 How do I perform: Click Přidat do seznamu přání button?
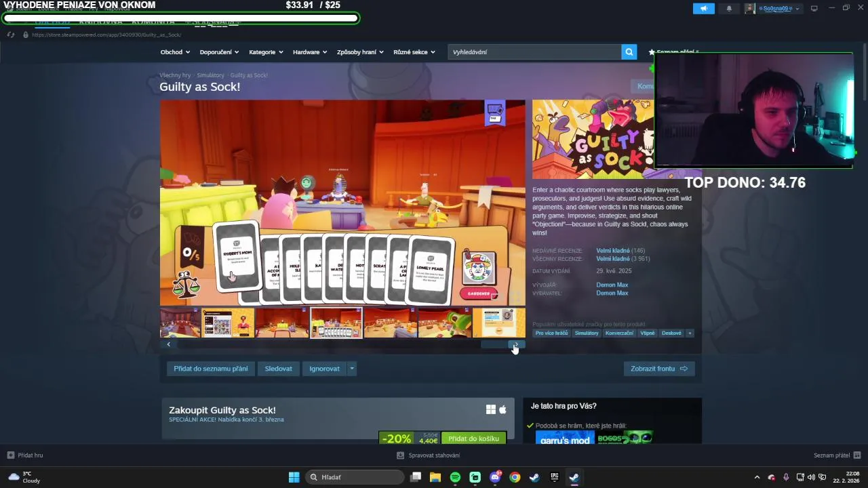coord(211,369)
